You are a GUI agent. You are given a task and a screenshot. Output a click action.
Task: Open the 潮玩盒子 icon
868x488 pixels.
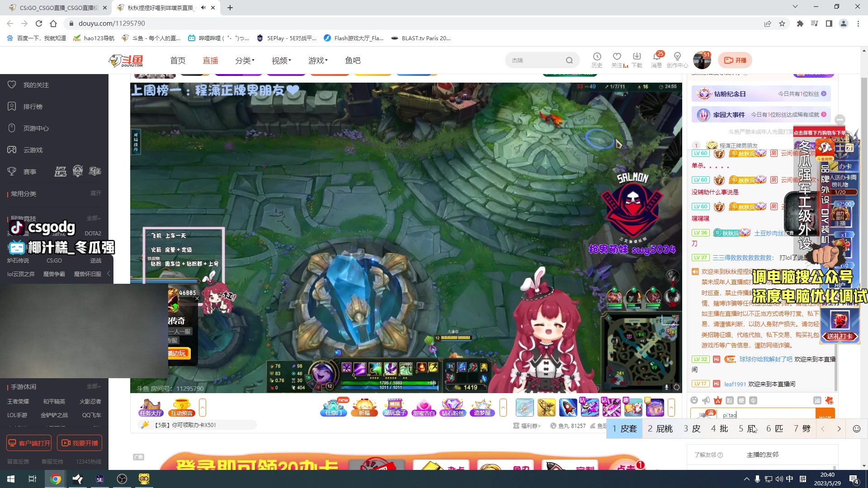(x=395, y=408)
